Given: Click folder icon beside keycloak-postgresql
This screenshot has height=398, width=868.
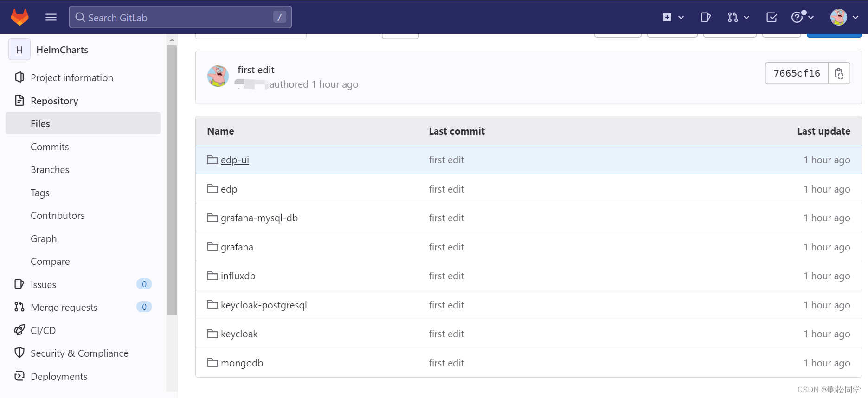Looking at the screenshot, I should tap(212, 305).
